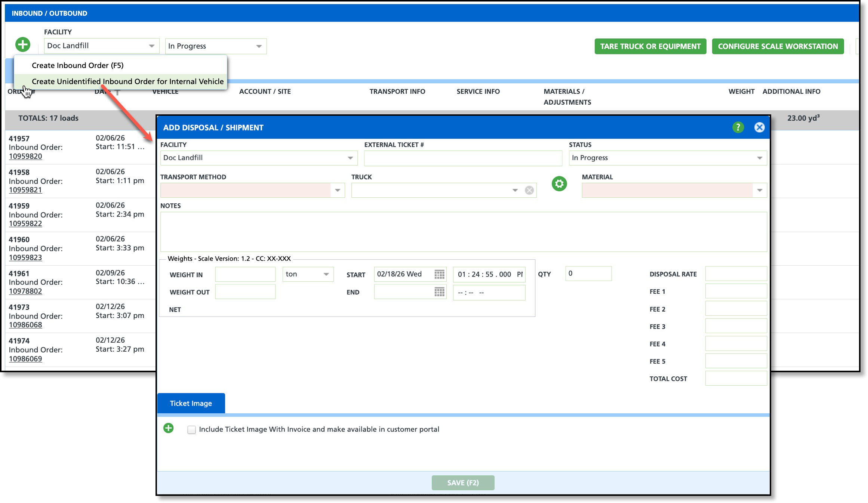Select Create Inbound Order (F5) menu item

78,65
